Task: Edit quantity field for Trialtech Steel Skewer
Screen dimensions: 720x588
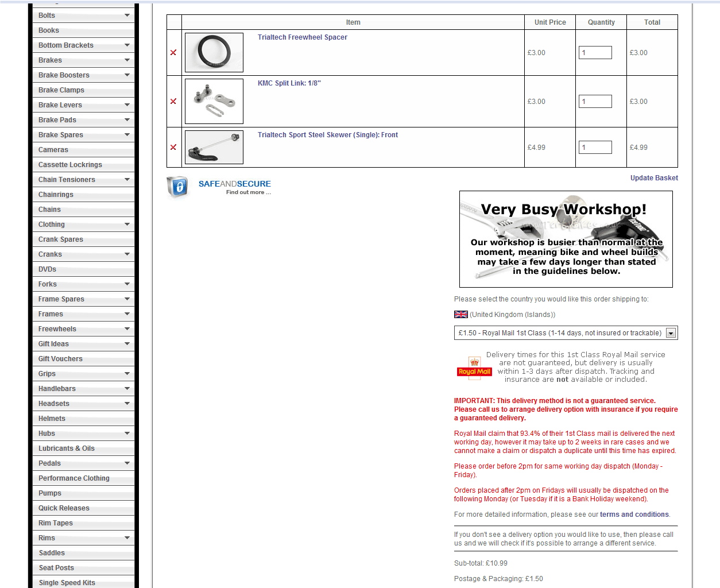Action: click(x=595, y=148)
